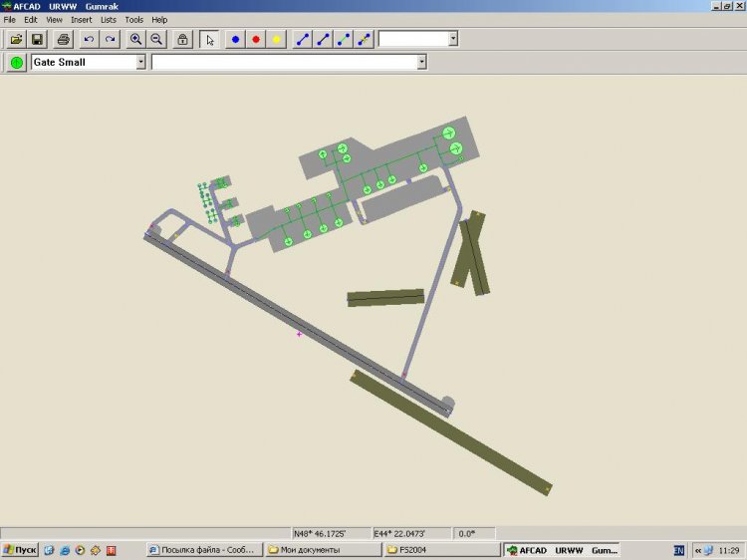
Task: Click the Redo arrow icon
Action: pos(110,39)
